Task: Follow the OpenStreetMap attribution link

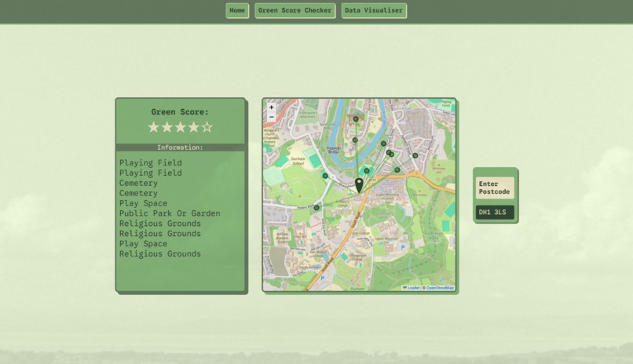Action: pos(440,288)
